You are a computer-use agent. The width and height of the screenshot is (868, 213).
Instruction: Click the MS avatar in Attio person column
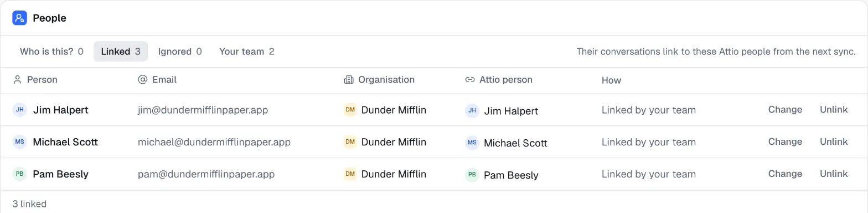472,143
